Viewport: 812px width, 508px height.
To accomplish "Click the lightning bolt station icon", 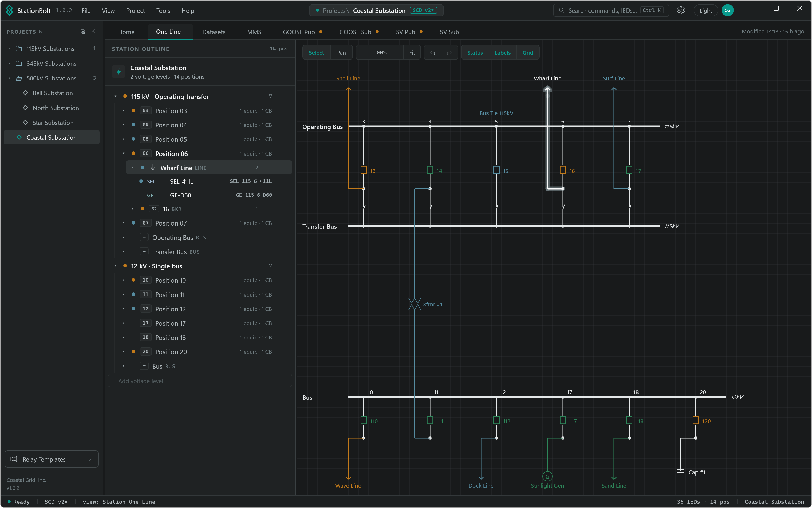I will [118, 72].
